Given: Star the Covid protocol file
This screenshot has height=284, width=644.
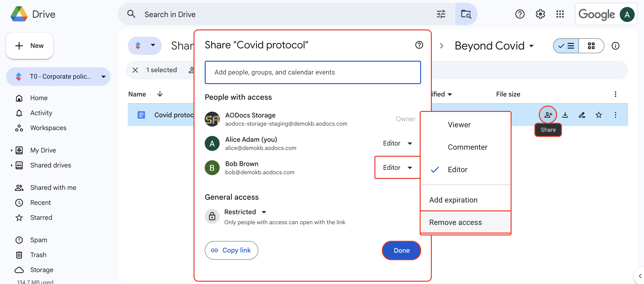Looking at the screenshot, I should (x=599, y=115).
